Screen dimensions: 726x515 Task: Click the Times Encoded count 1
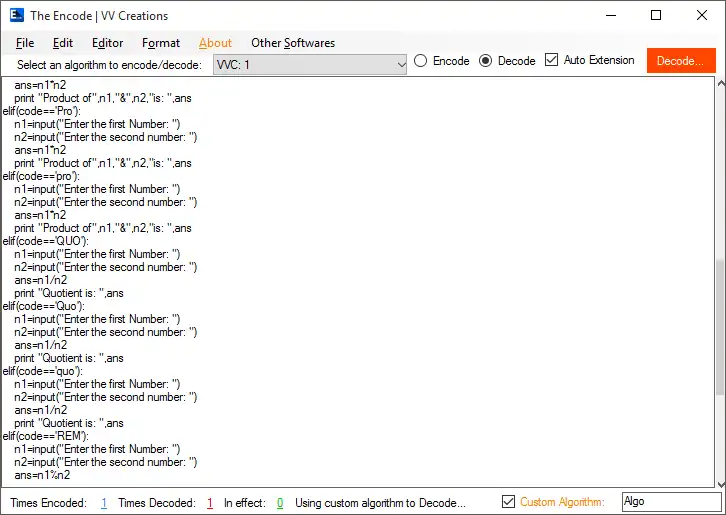tap(104, 503)
